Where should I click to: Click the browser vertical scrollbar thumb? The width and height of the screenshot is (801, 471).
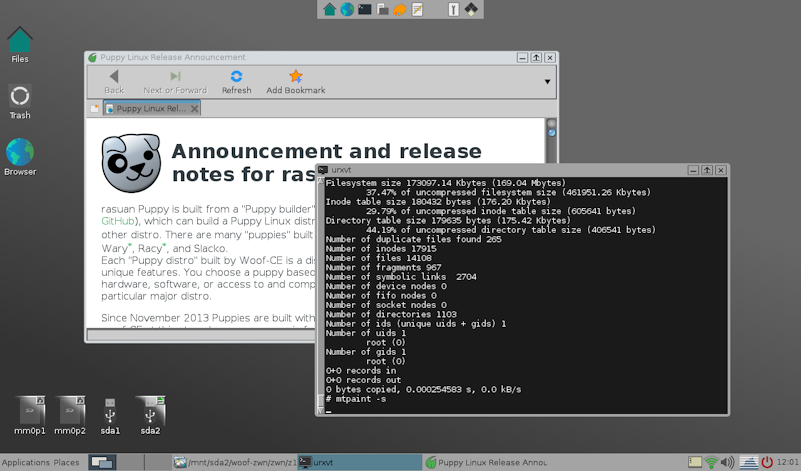(x=551, y=133)
